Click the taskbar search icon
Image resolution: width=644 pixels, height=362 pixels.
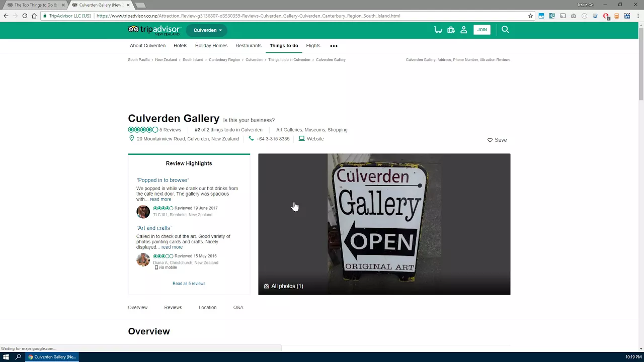tap(19, 357)
